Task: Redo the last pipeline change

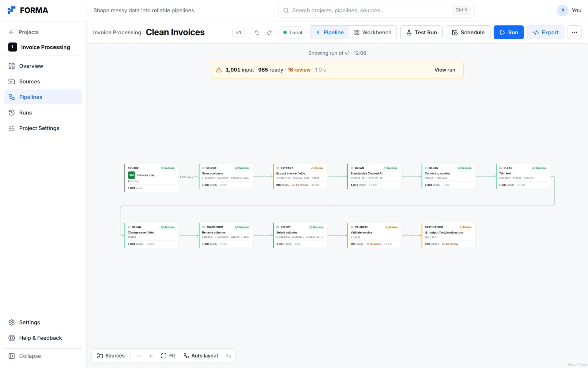Action: pyautogui.click(x=269, y=33)
